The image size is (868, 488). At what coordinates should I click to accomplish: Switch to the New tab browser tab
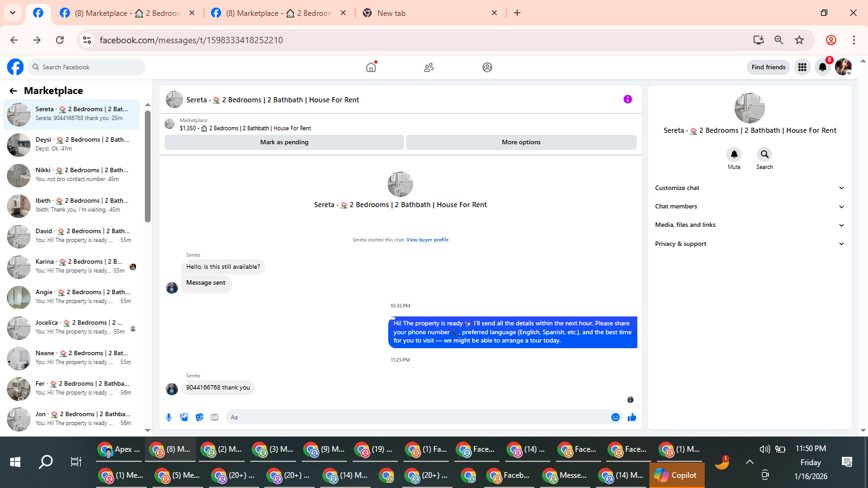tap(430, 13)
